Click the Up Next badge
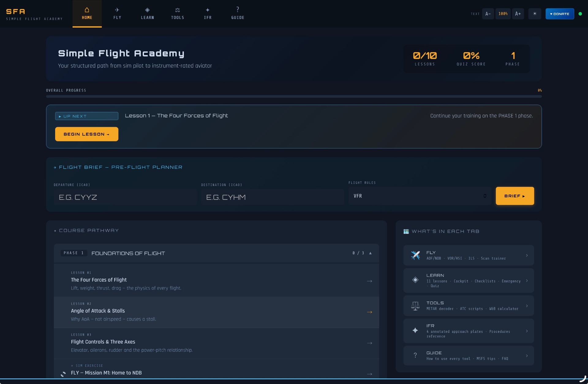 coord(87,116)
